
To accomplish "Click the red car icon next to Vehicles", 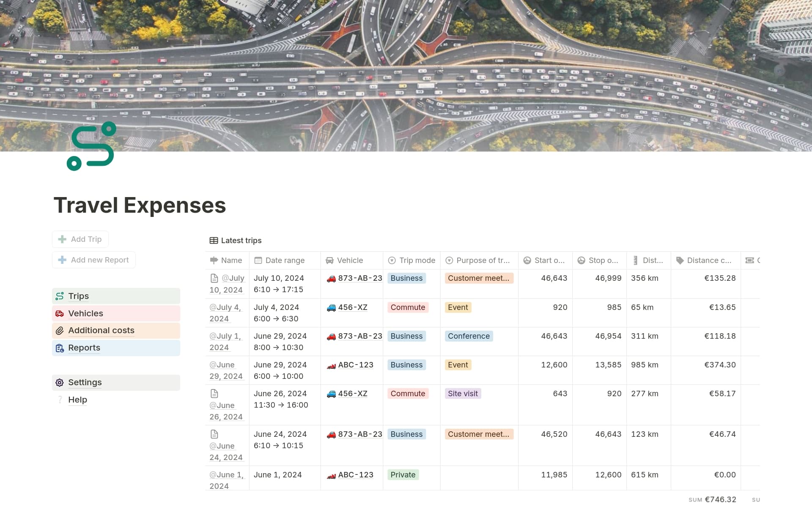I will 60,313.
